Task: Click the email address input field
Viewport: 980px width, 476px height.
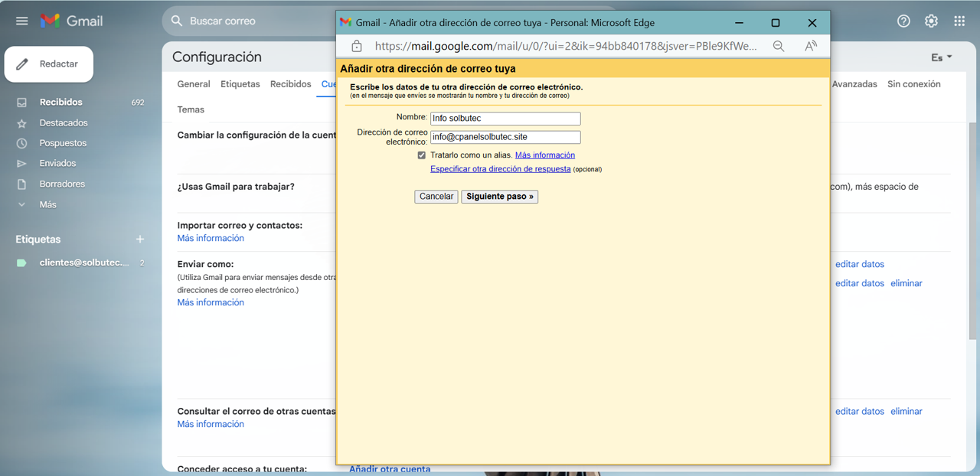Action: click(505, 137)
